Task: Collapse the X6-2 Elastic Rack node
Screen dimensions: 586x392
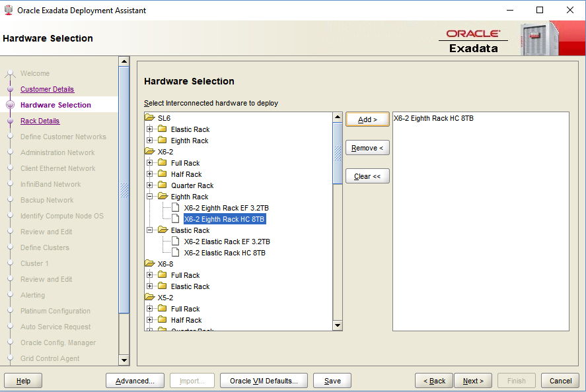Action: 150,230
